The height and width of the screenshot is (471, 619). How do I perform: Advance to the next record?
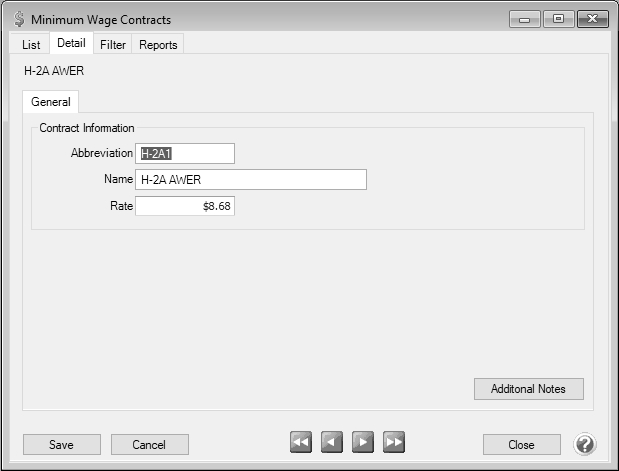[363, 443]
